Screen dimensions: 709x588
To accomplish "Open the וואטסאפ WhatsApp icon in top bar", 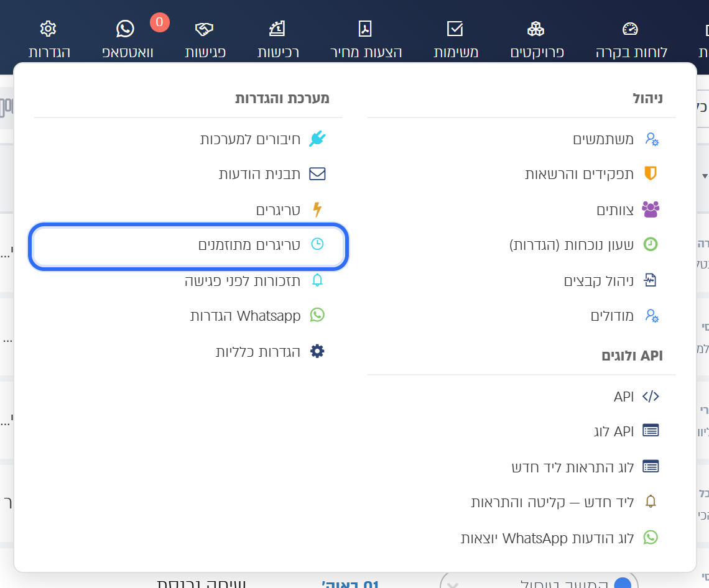I will (125, 29).
